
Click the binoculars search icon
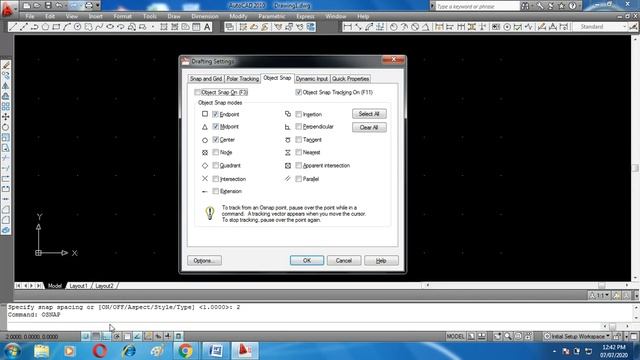pos(525,6)
